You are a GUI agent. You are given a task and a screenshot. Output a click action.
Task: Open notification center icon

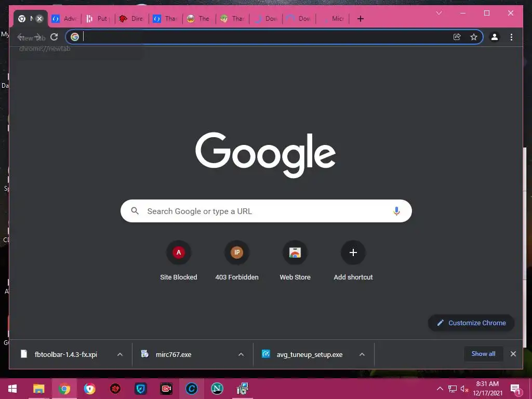click(x=515, y=389)
